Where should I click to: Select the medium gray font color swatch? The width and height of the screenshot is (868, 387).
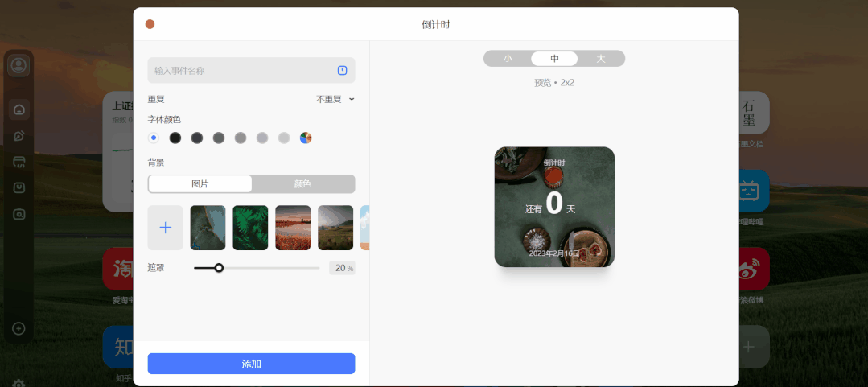pos(241,138)
